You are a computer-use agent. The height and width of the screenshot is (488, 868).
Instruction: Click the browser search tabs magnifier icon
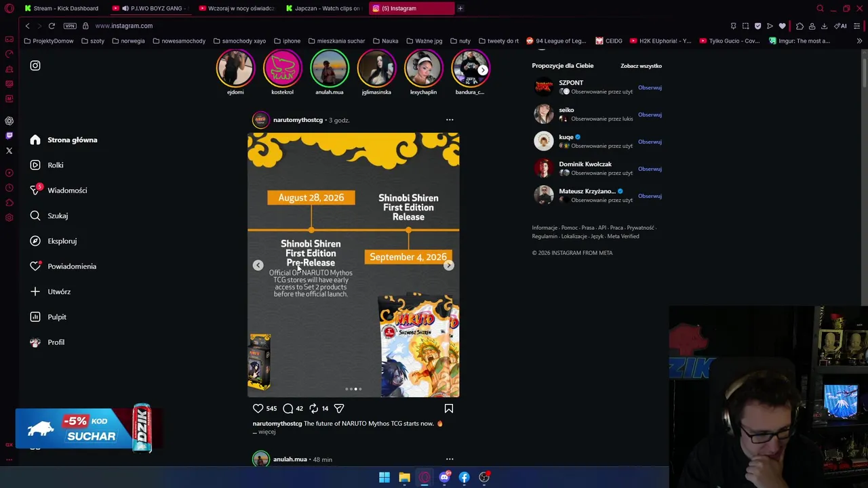[820, 8]
